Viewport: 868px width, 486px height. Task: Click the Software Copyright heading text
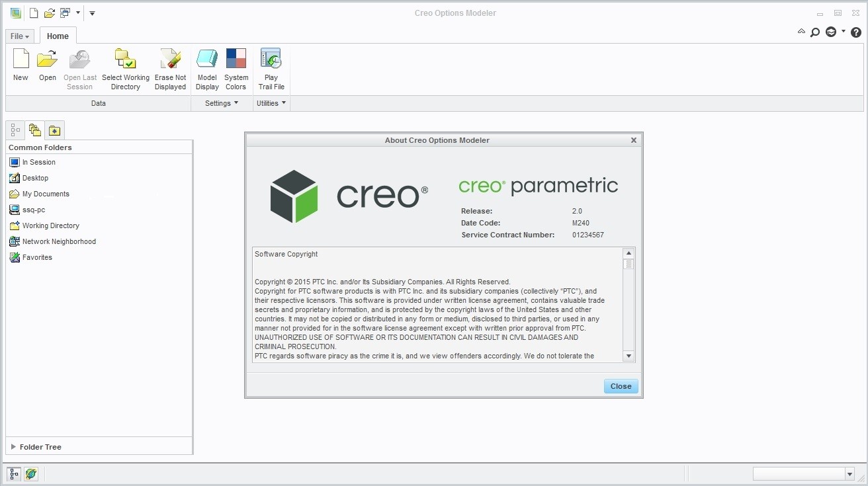click(286, 254)
